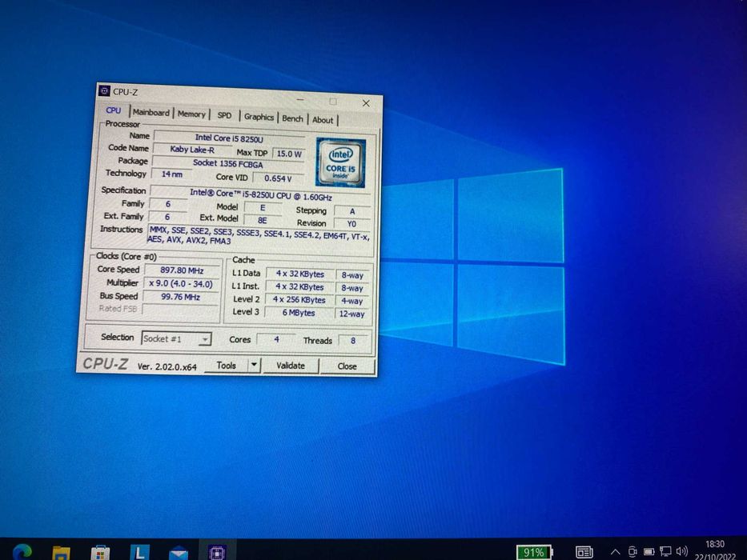This screenshot has height=560, width=747.
Task: Click the Name field Intel Core i5 8250U
Action: 229,138
